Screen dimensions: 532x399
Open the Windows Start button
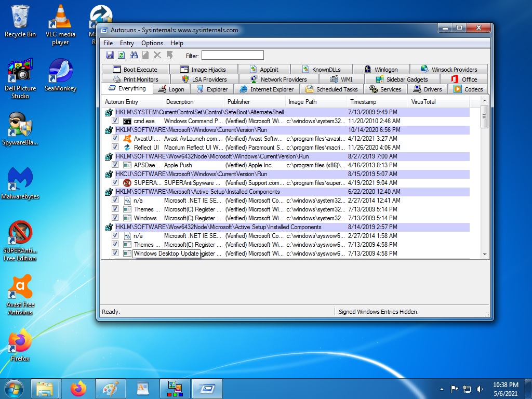[14, 389]
